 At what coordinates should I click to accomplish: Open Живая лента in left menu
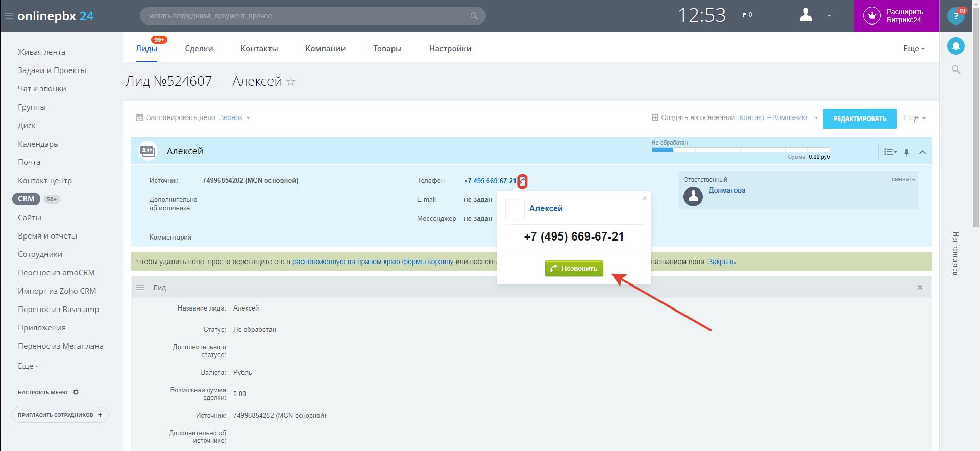tap(41, 52)
